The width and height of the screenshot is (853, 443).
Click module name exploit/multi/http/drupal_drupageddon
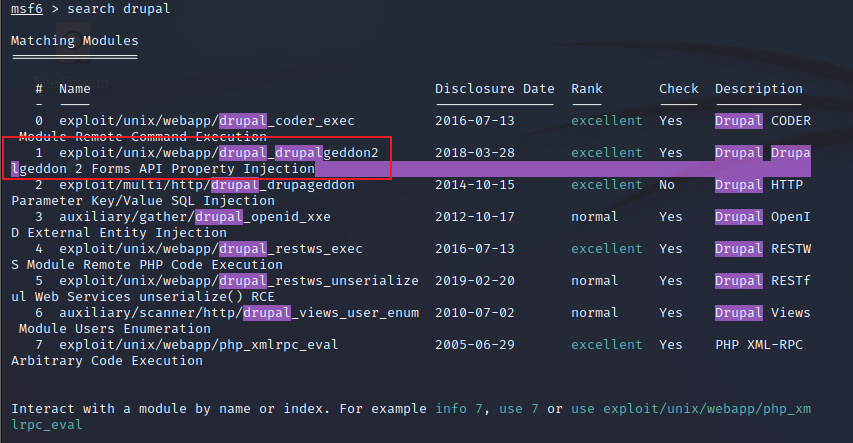[x=207, y=185]
